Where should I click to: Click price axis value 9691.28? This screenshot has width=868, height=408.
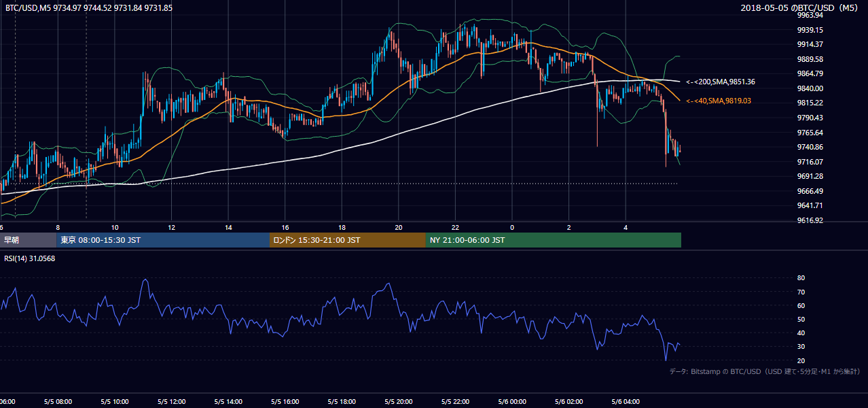click(810, 176)
